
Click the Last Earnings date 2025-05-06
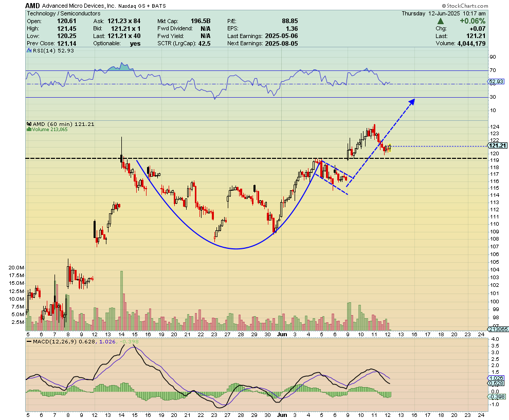point(281,36)
